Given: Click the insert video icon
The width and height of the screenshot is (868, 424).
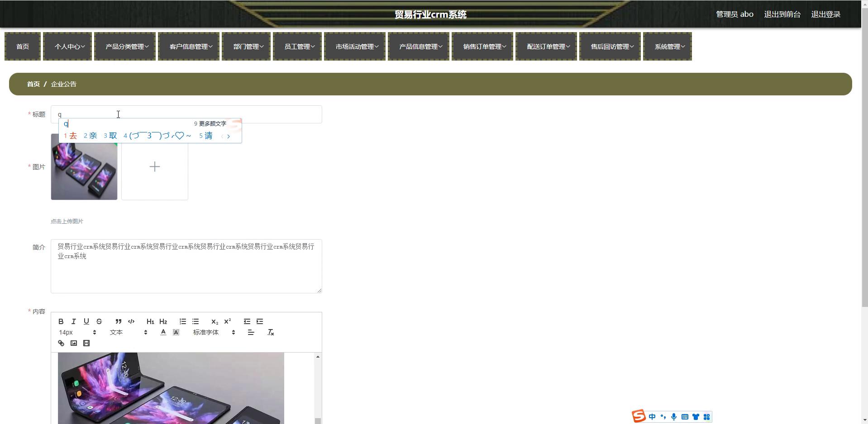Looking at the screenshot, I should (x=86, y=343).
